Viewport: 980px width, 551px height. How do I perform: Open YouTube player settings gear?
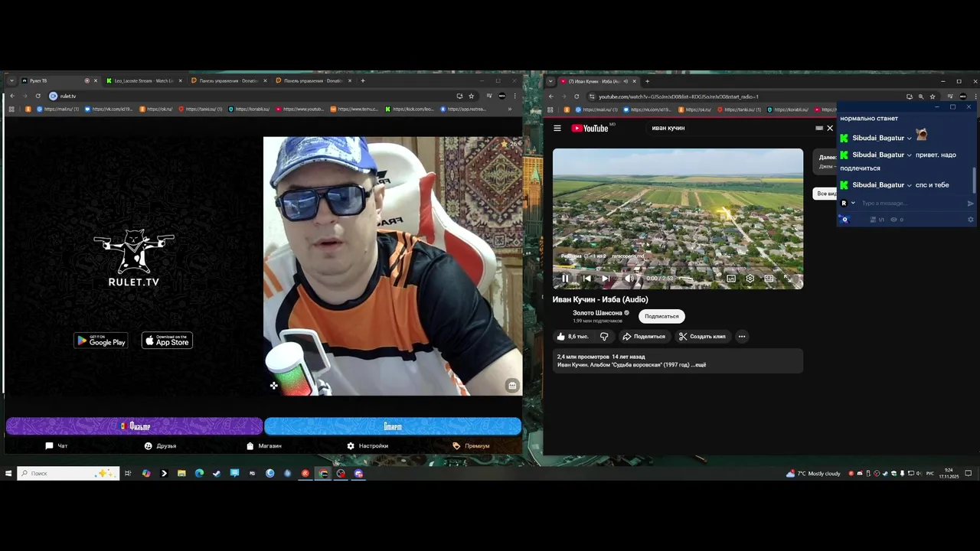pyautogui.click(x=750, y=279)
